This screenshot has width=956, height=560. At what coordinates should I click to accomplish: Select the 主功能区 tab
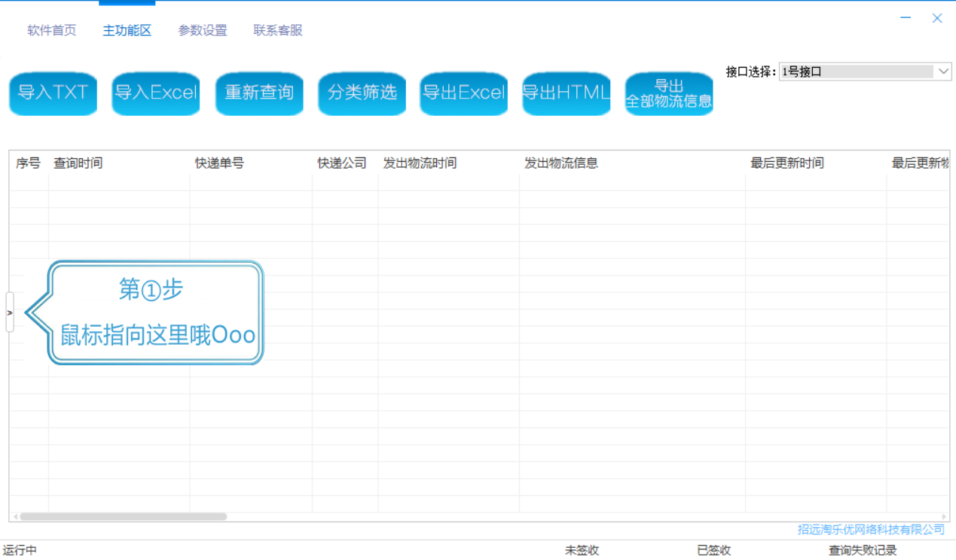tap(127, 31)
